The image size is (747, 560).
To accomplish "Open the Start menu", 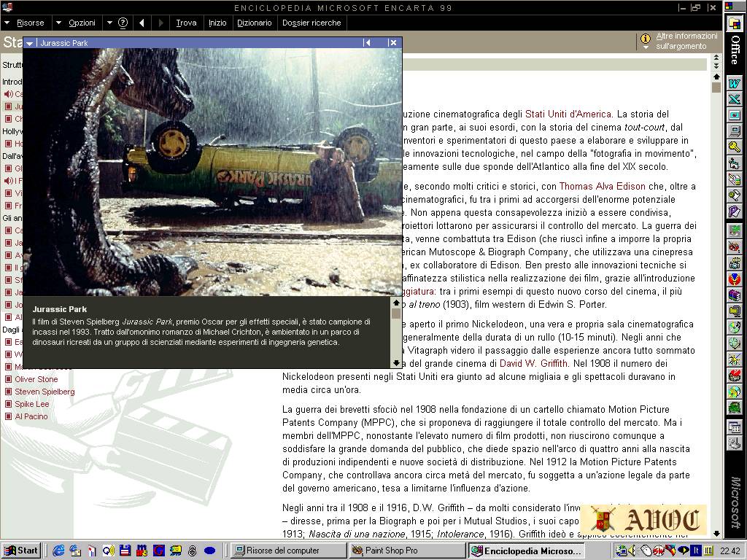I will pos(21,551).
